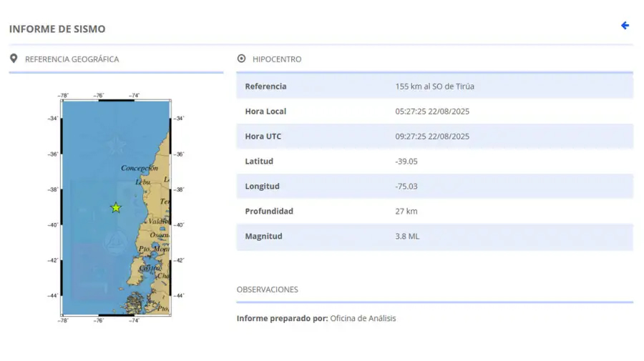Screen dimensions: 644x361
Task: Click the yellow epicenter star on map
Action: 116,207
